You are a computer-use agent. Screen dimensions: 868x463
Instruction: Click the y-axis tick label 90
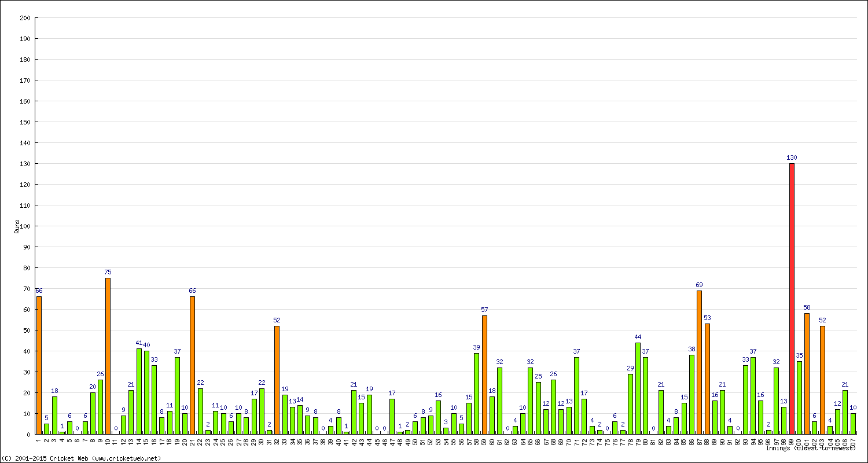click(x=27, y=247)
